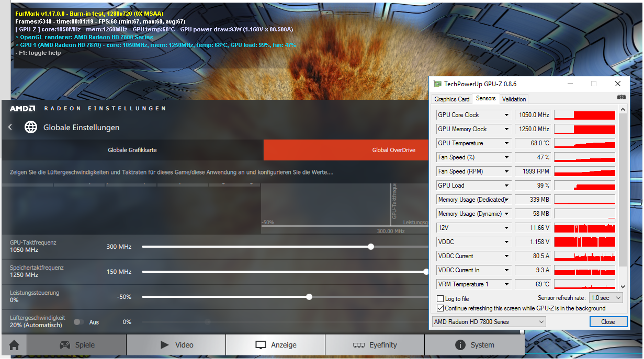This screenshot has width=644, height=359.
Task: Click the GPU Load 99 % value
Action: [533, 186]
